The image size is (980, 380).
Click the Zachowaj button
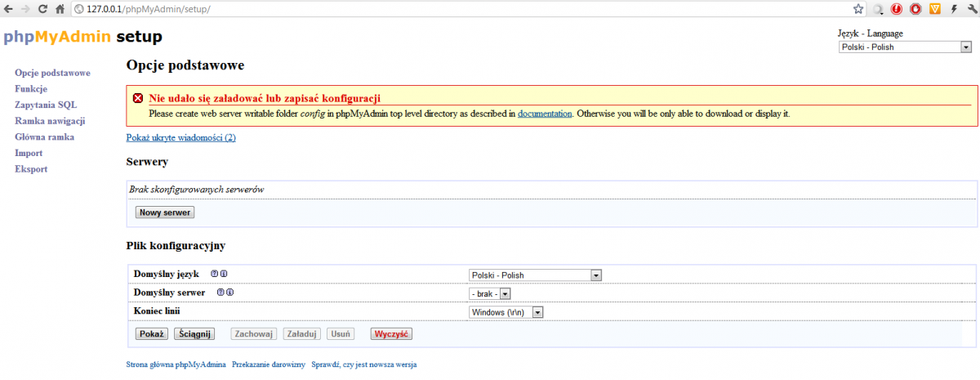(255, 333)
